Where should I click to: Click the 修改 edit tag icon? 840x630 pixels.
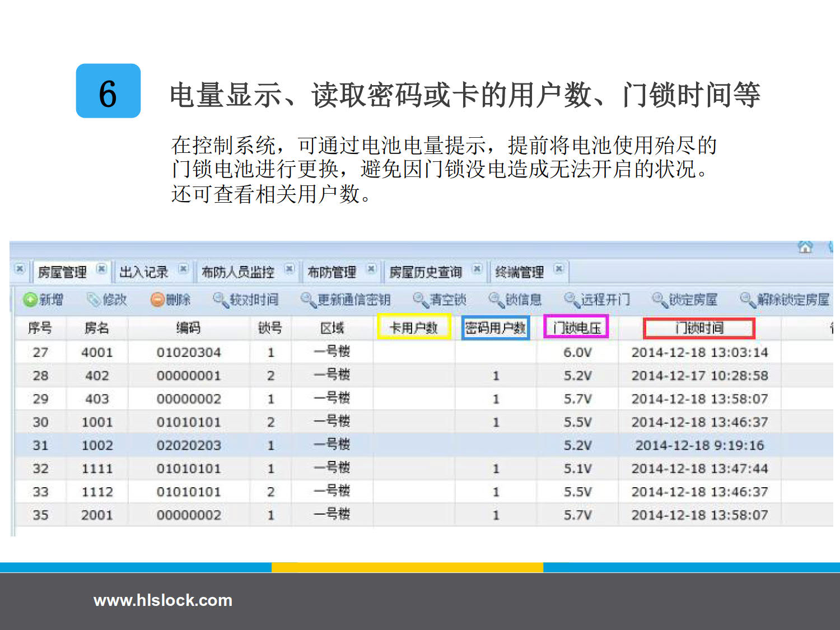click(x=94, y=300)
